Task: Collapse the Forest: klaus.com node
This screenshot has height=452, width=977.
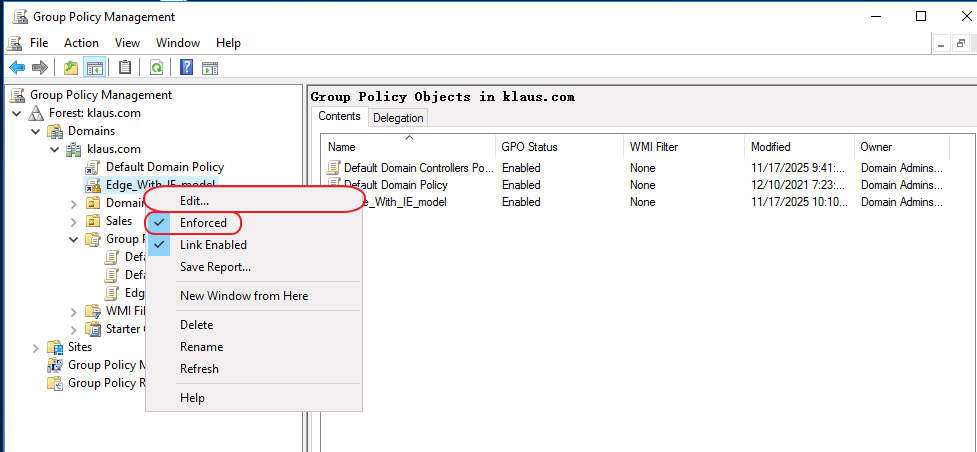Action: click(16, 113)
